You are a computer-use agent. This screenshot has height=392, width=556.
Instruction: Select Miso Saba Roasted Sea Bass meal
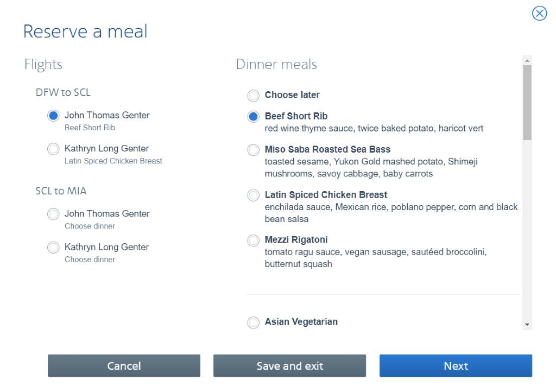point(253,150)
